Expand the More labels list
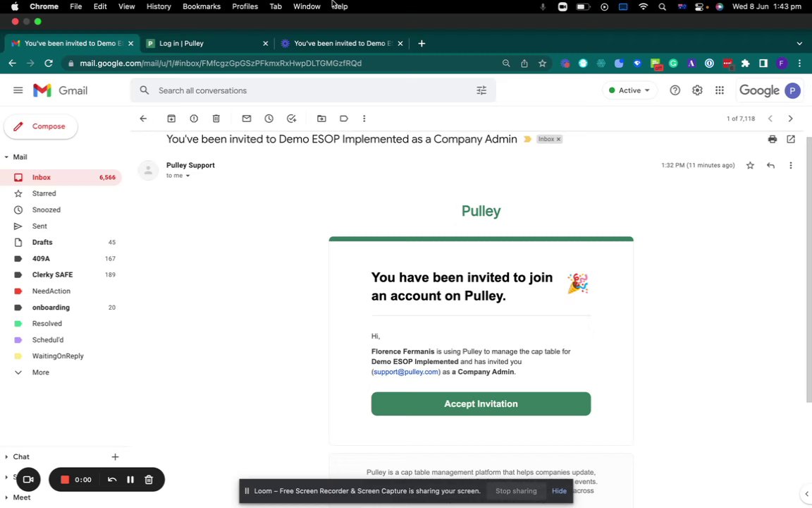Viewport: 812px width, 508px height. [40, 373]
